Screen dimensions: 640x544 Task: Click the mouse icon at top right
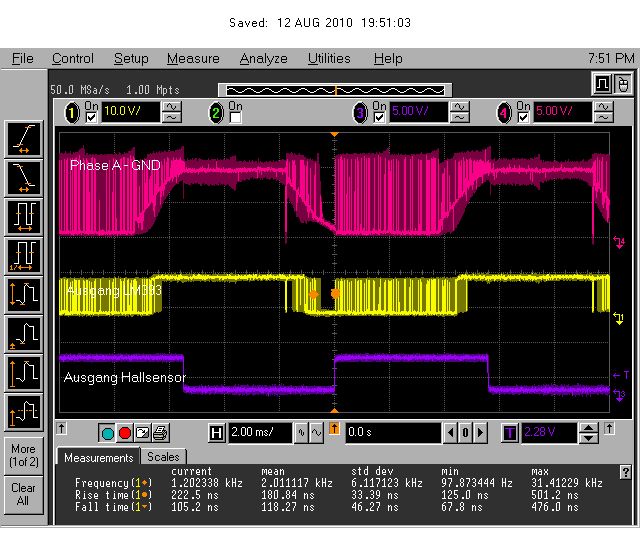pos(623,84)
